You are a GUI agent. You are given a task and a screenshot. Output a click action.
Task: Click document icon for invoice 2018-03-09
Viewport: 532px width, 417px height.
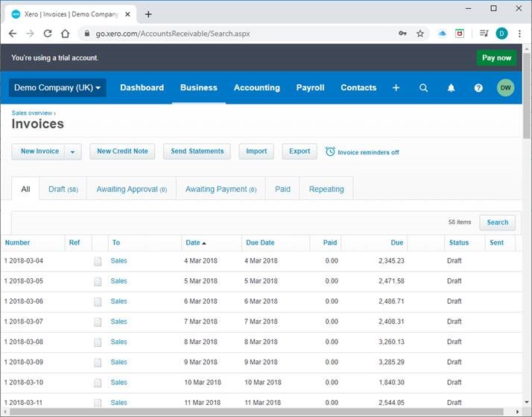click(98, 363)
